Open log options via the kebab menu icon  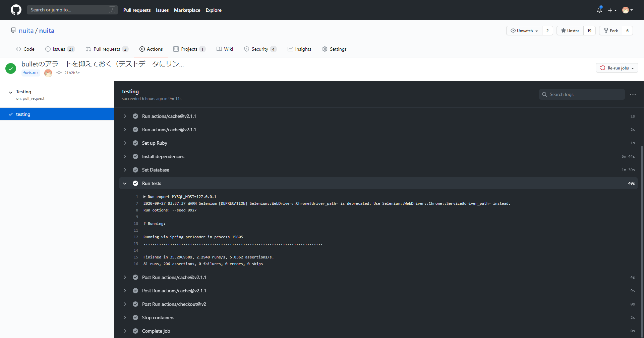(633, 95)
